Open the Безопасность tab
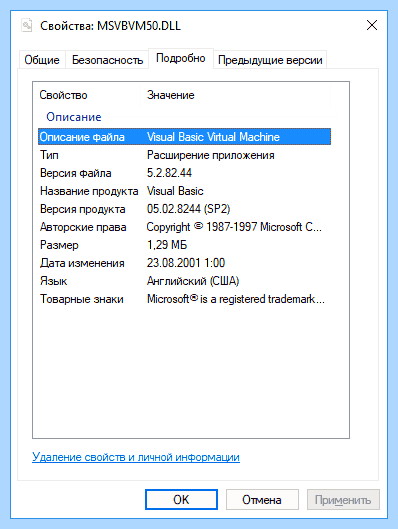398x529 pixels. (107, 60)
